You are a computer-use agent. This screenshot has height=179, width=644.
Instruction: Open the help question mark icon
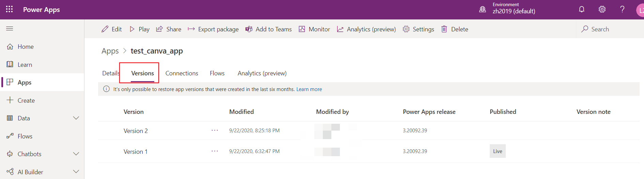point(622,9)
